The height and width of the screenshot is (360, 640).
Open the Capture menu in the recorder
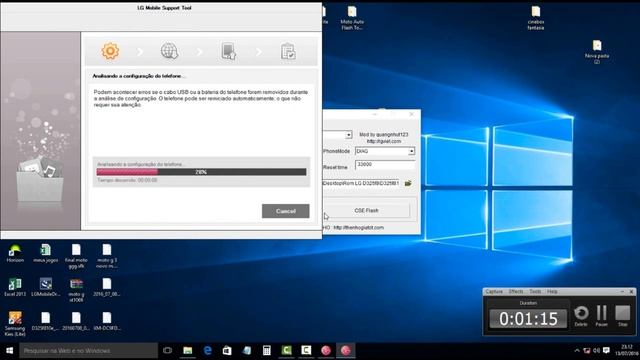[494, 291]
